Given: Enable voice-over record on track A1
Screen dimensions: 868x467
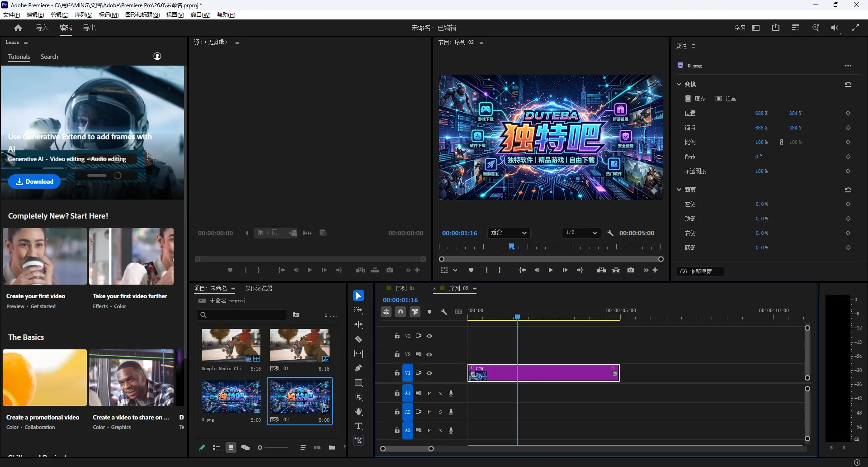Looking at the screenshot, I should (451, 393).
